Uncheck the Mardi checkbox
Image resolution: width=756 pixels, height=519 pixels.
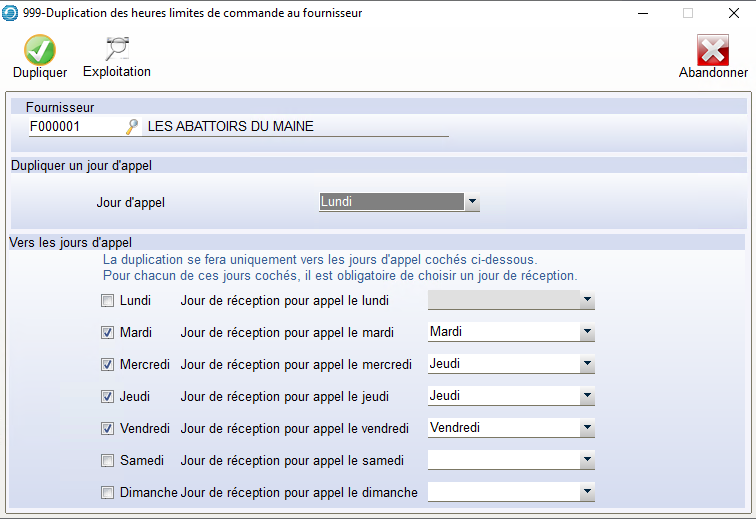pyautogui.click(x=107, y=332)
